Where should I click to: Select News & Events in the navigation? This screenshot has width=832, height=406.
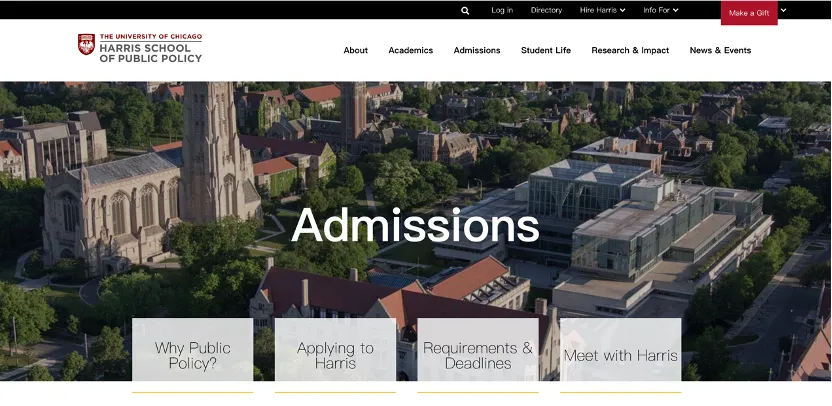click(x=720, y=50)
